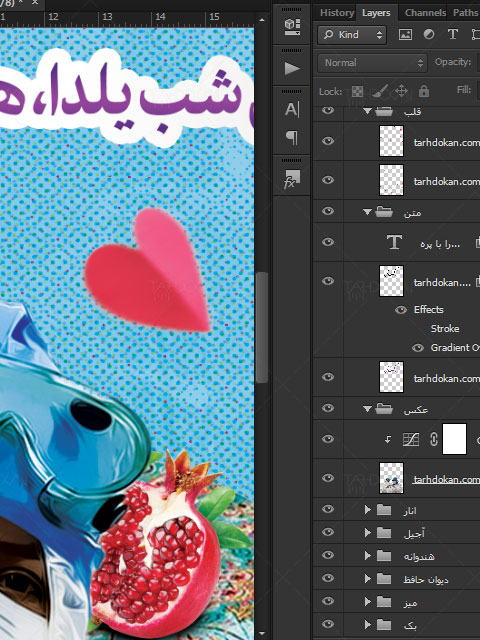Open the Paragraph panel icon
The width and height of the screenshot is (480, 640).
[292, 138]
